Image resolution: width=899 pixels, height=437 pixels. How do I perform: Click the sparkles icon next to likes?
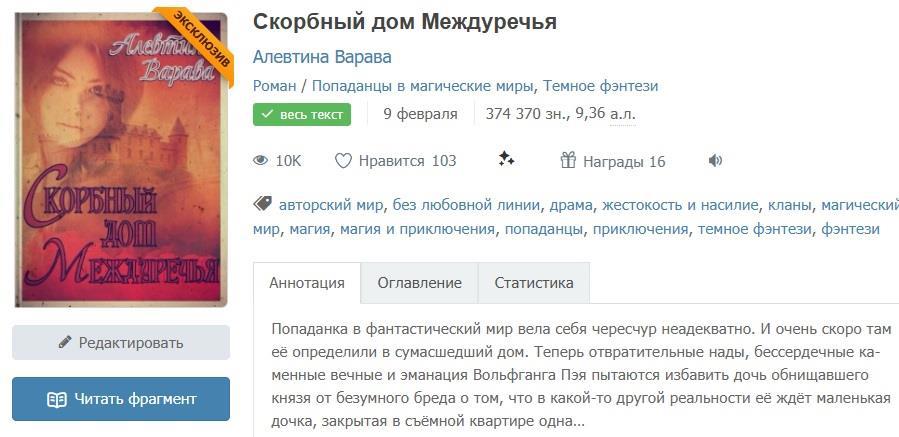click(x=506, y=160)
